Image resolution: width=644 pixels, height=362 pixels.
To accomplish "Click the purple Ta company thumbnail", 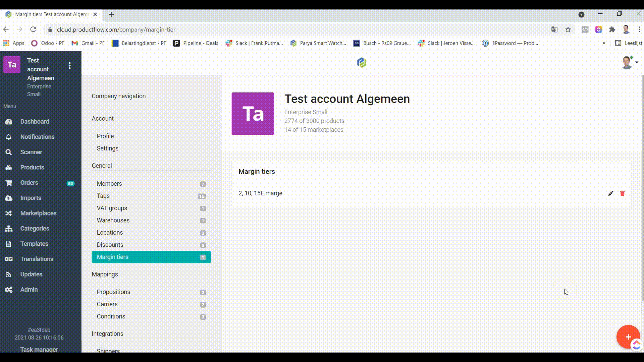I will (x=253, y=114).
